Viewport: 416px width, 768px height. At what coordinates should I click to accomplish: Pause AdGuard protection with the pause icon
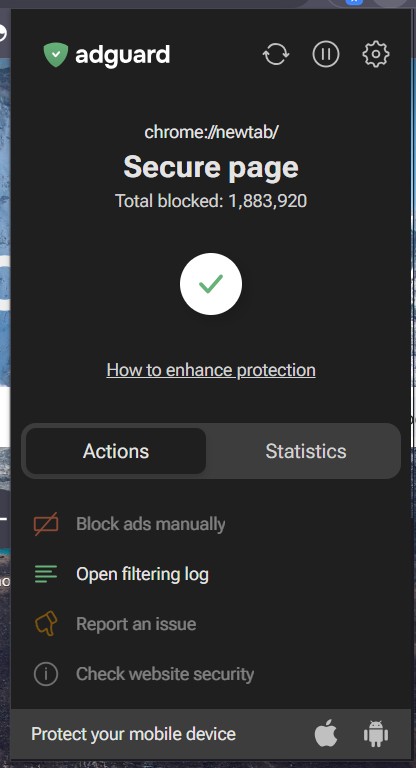coord(326,54)
